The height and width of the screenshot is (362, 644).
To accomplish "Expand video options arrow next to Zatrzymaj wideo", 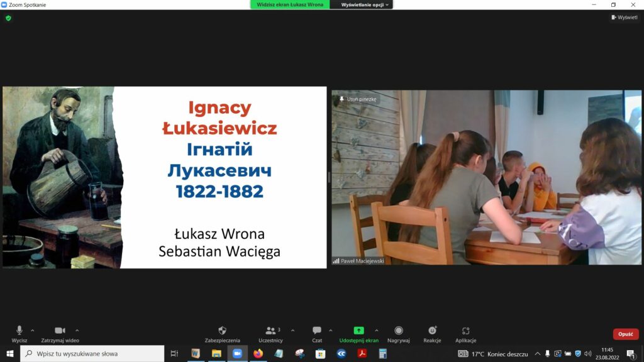I will pos(77,331).
